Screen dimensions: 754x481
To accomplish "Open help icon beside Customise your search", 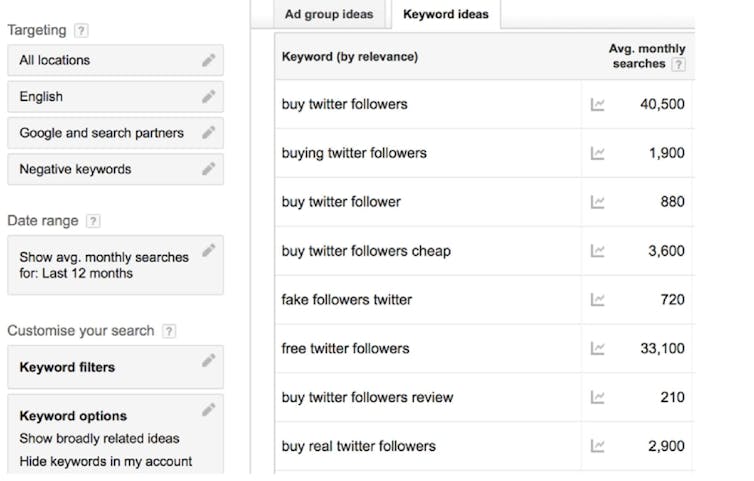I will coord(169,331).
